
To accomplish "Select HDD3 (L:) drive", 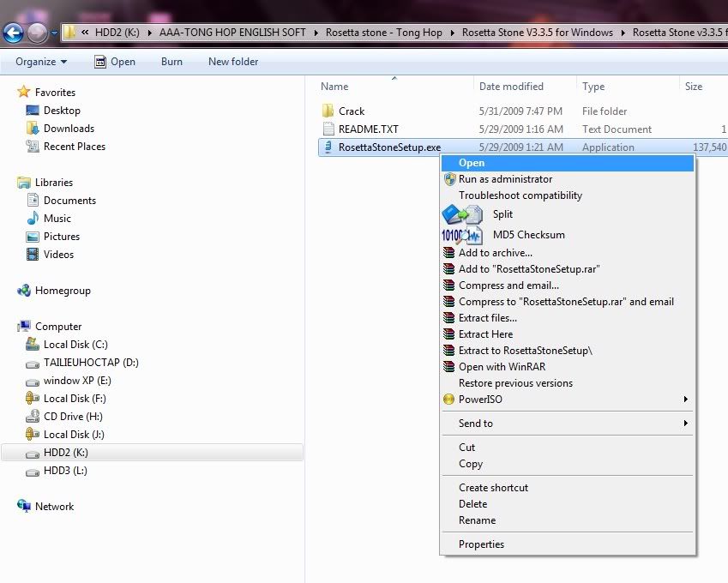I will click(x=65, y=471).
